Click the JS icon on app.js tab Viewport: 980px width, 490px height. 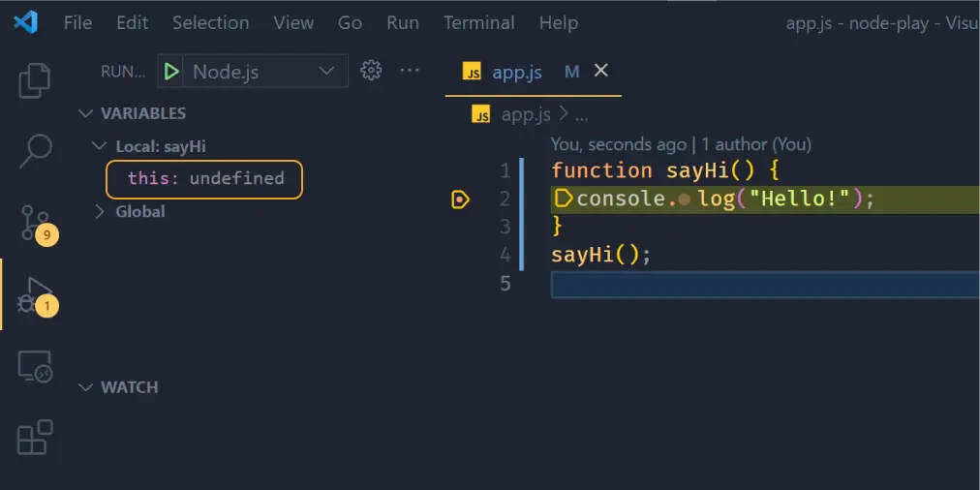(472, 72)
